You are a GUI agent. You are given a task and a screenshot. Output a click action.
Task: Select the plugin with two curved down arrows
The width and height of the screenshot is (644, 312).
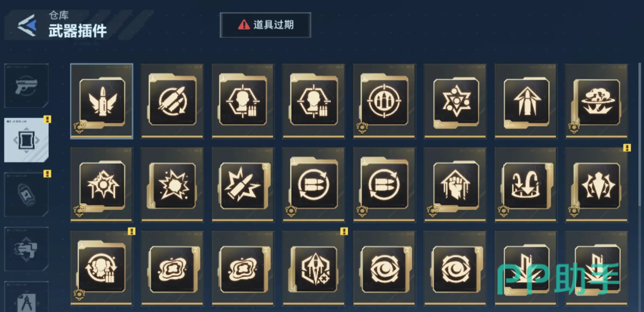pos(526,185)
